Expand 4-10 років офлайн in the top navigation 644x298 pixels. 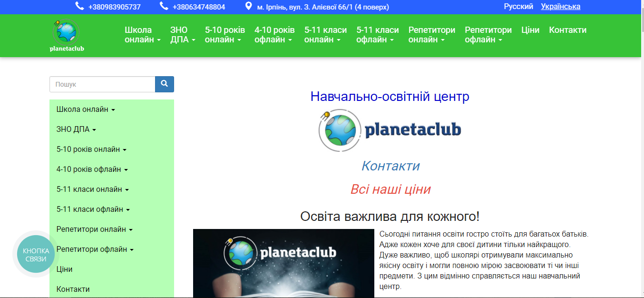(274, 35)
